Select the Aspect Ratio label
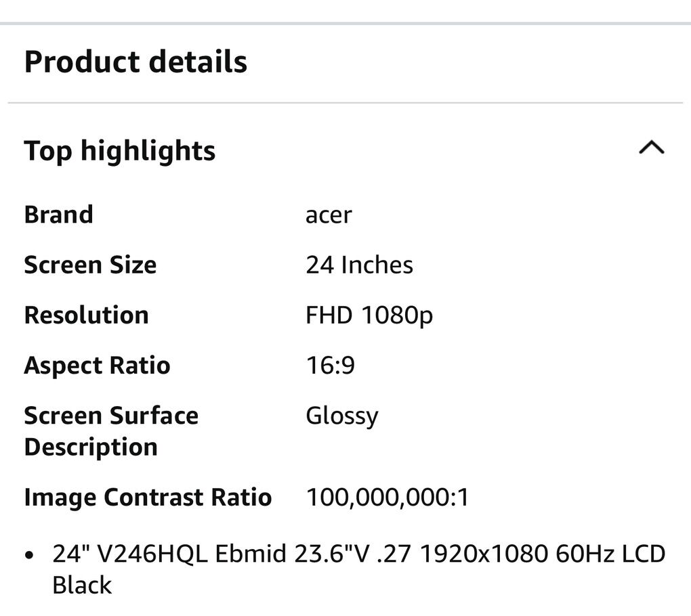 (97, 366)
